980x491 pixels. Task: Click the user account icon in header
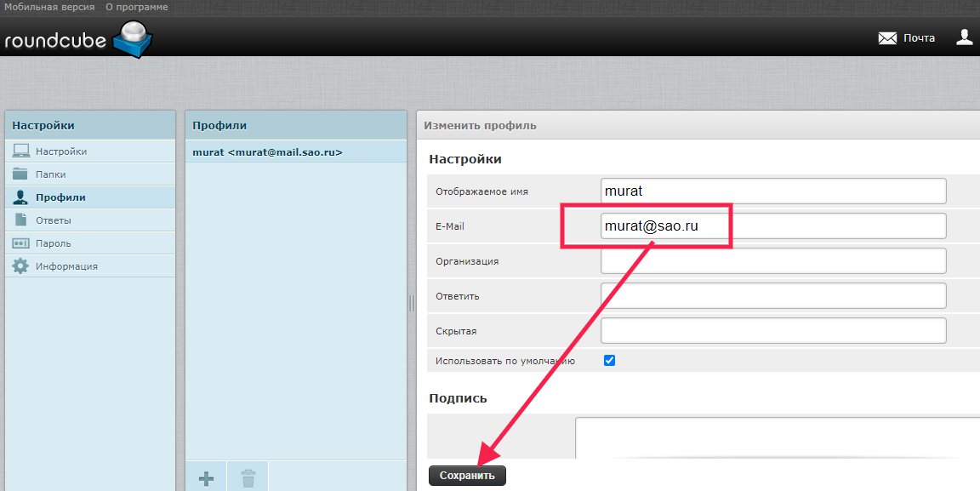[964, 37]
